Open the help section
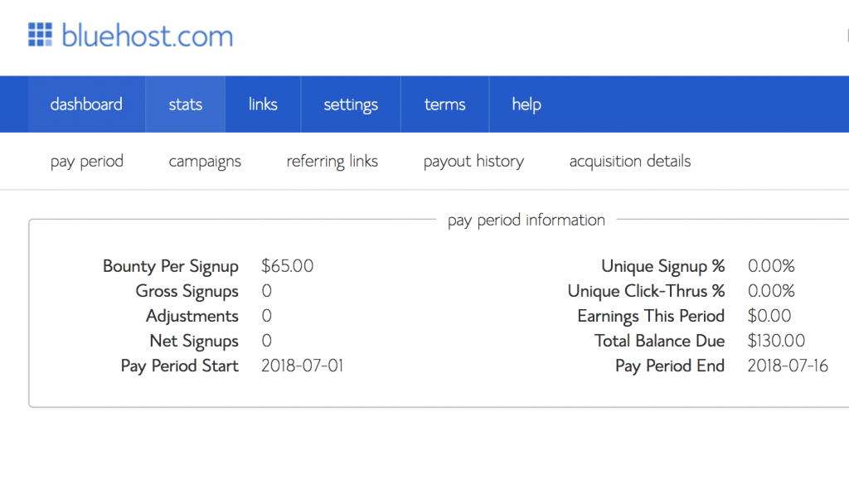Viewport: 849px width, 504px height. tap(526, 104)
